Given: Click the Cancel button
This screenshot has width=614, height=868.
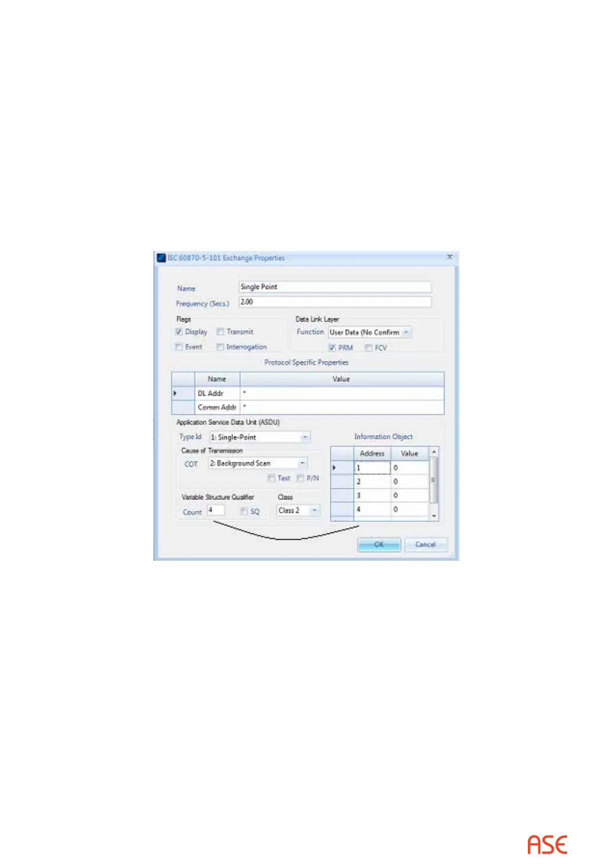Looking at the screenshot, I should coord(425,544).
